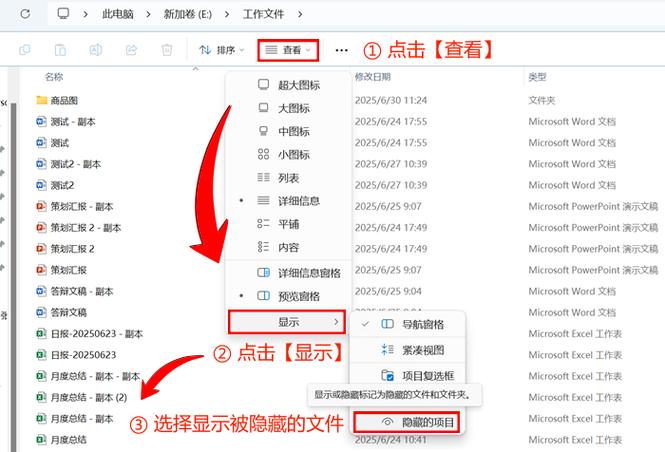Viewport: 665px width, 452px height.
Task: Click the refresh icon in address bar
Action: tap(25, 14)
